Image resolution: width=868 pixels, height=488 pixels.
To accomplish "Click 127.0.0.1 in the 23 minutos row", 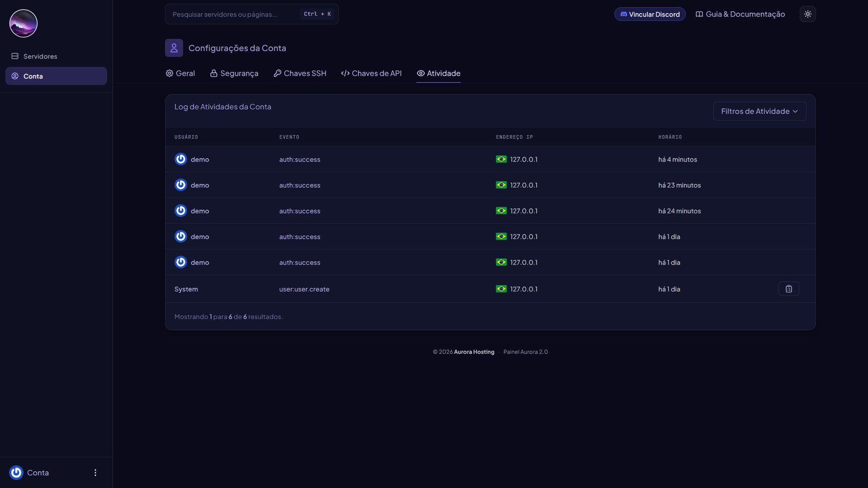I will [x=524, y=185].
